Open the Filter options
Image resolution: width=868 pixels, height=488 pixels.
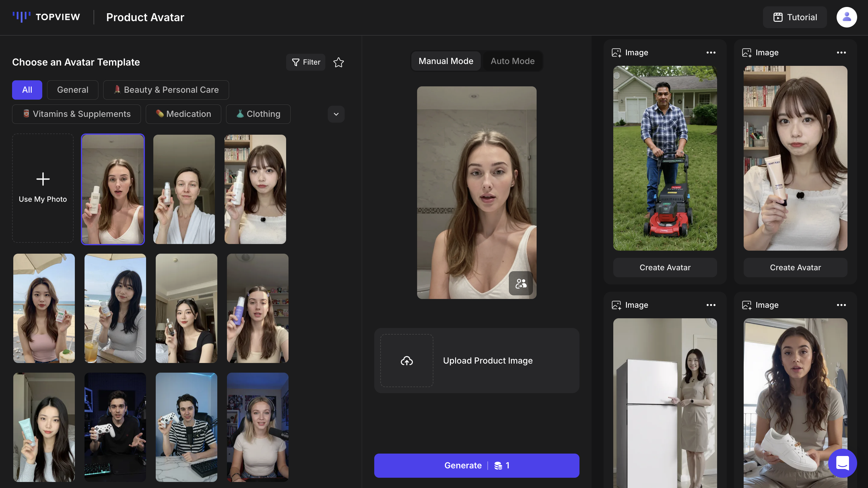(305, 62)
